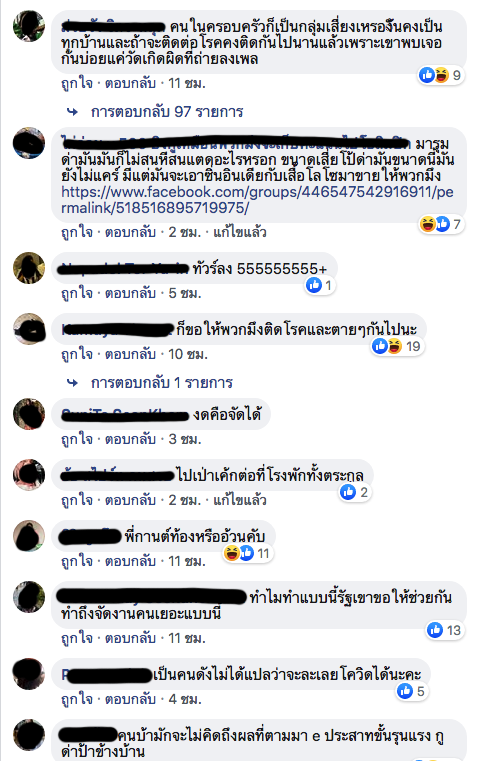Open profile picture of first commenter
This screenshot has width=491, height=761.
[x=29, y=26]
